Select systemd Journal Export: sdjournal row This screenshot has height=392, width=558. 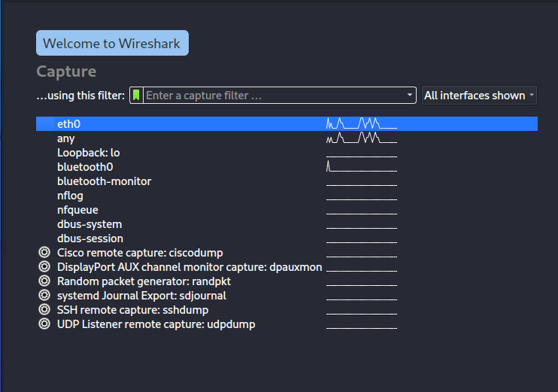tap(287, 295)
